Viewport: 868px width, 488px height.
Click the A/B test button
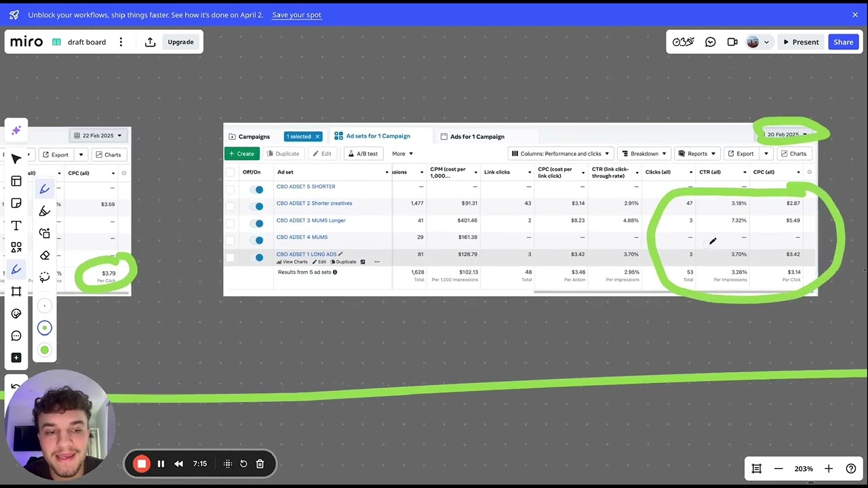363,154
